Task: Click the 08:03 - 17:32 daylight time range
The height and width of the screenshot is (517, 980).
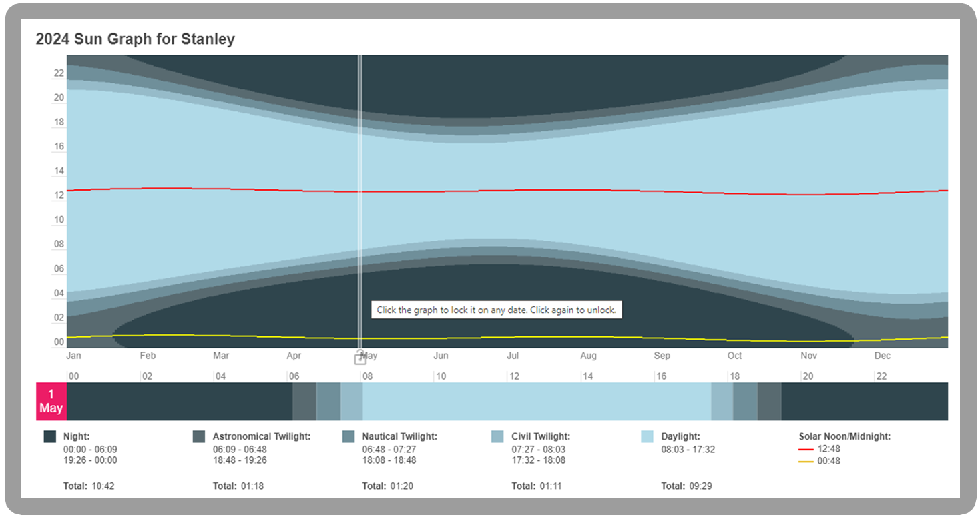Action: [x=688, y=450]
